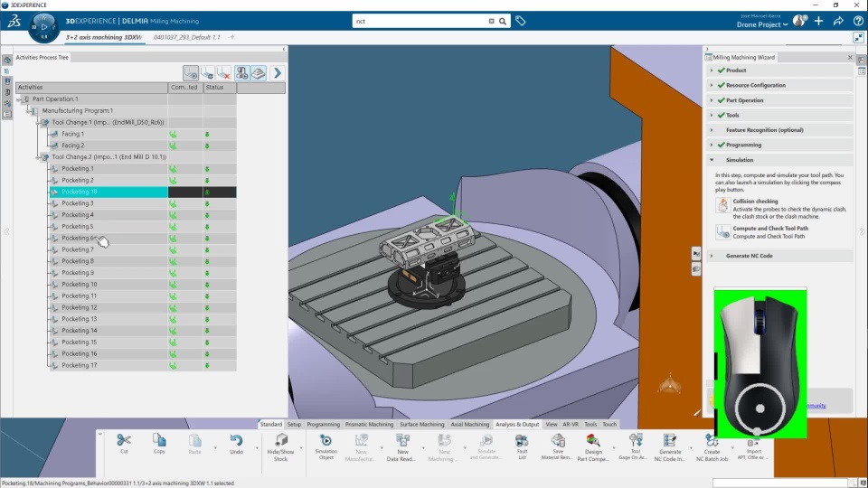Click the user profile avatar icon
The image size is (868, 488).
(x=799, y=21)
